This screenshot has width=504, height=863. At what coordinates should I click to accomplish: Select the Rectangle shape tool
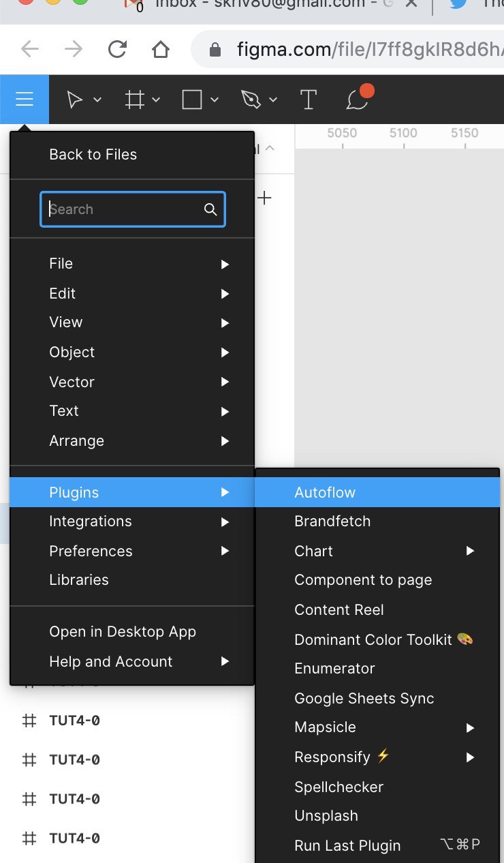[x=192, y=100]
